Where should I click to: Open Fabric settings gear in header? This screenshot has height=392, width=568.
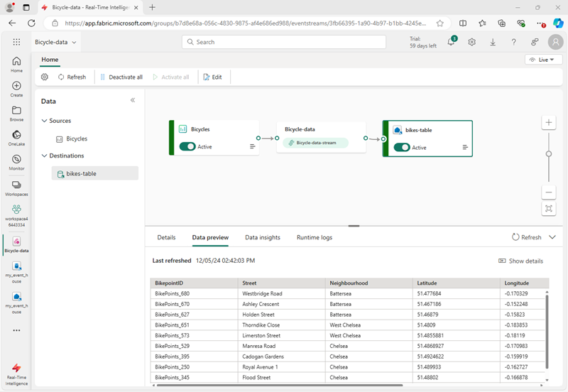click(471, 42)
